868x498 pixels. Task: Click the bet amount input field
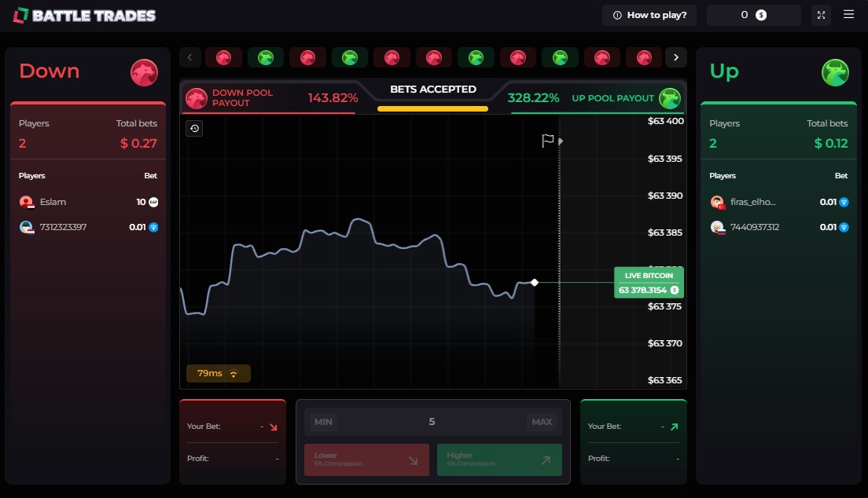pyautogui.click(x=432, y=422)
